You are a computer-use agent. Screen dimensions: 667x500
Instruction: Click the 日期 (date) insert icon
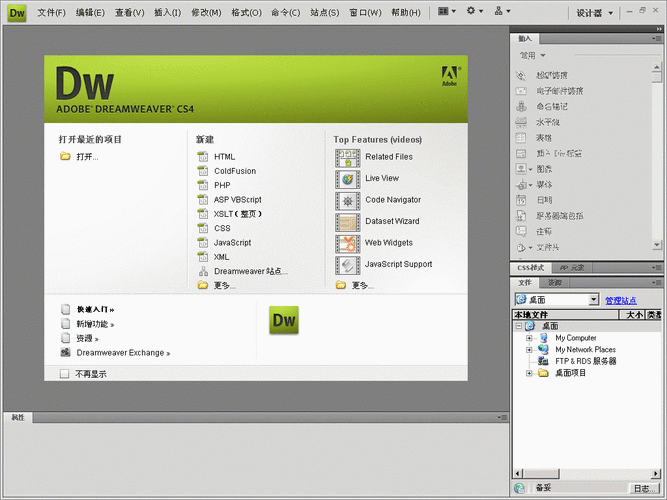coord(520,200)
